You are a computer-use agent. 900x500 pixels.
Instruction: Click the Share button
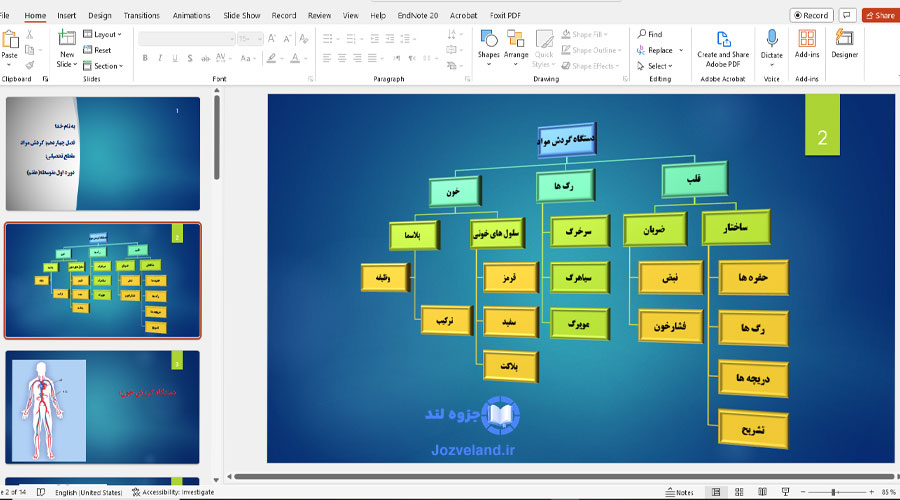[x=880, y=15]
